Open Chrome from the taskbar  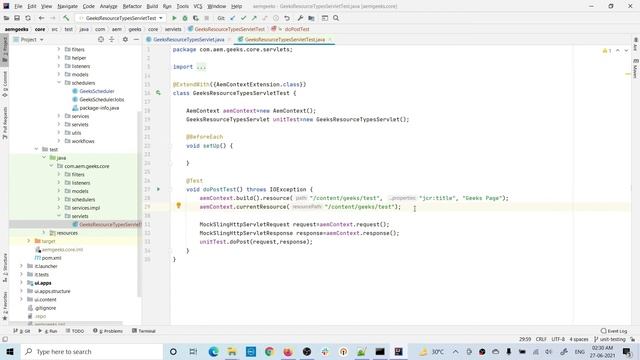[x=269, y=351]
